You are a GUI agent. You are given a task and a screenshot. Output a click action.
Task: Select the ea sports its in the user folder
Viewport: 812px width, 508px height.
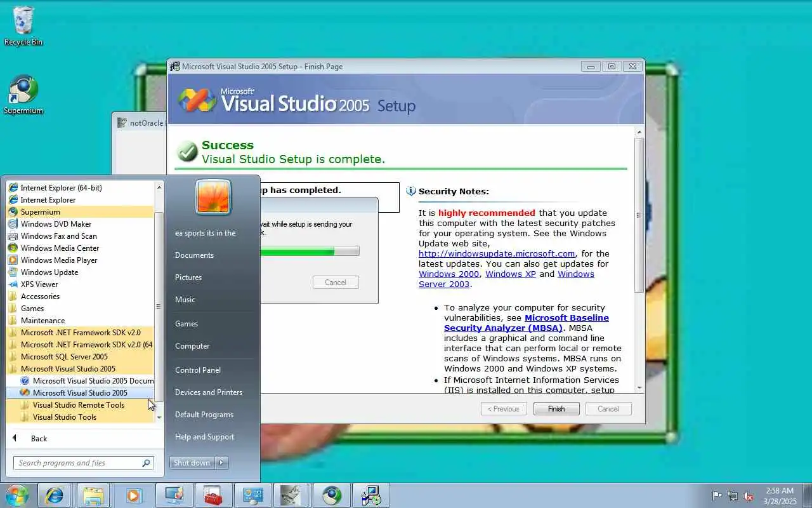pos(212,233)
